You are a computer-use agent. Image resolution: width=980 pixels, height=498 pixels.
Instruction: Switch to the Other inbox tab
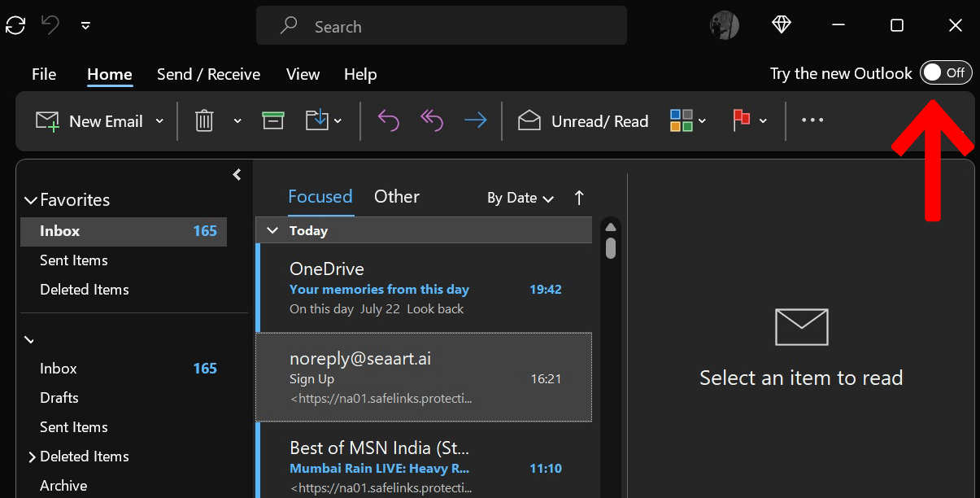(x=397, y=197)
